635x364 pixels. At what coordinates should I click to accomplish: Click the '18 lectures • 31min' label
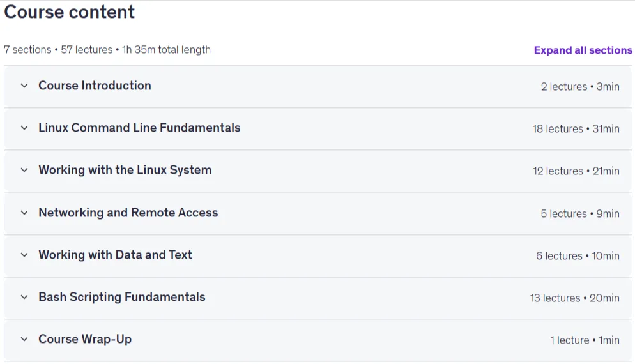coord(576,129)
